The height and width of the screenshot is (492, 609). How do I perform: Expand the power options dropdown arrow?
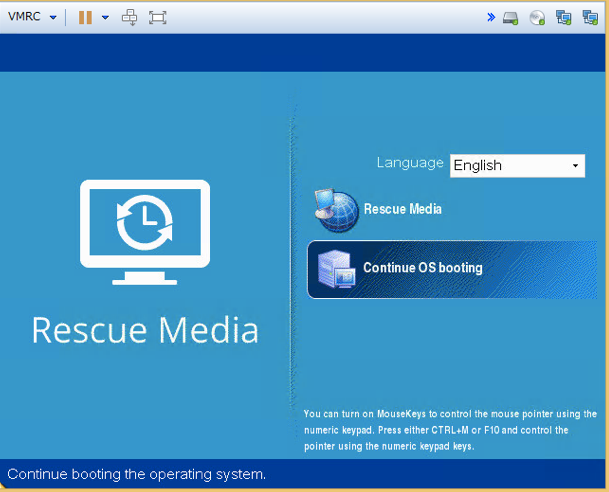[x=105, y=18]
